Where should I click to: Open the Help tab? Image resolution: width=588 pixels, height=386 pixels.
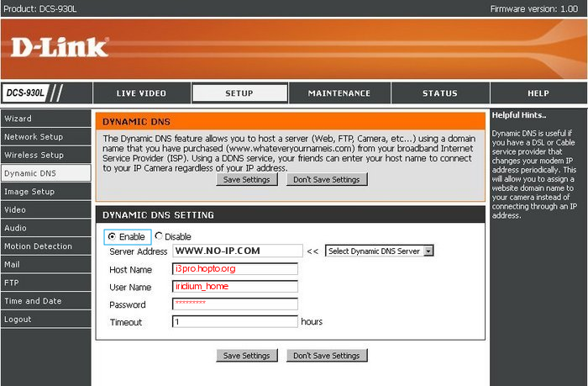point(538,93)
